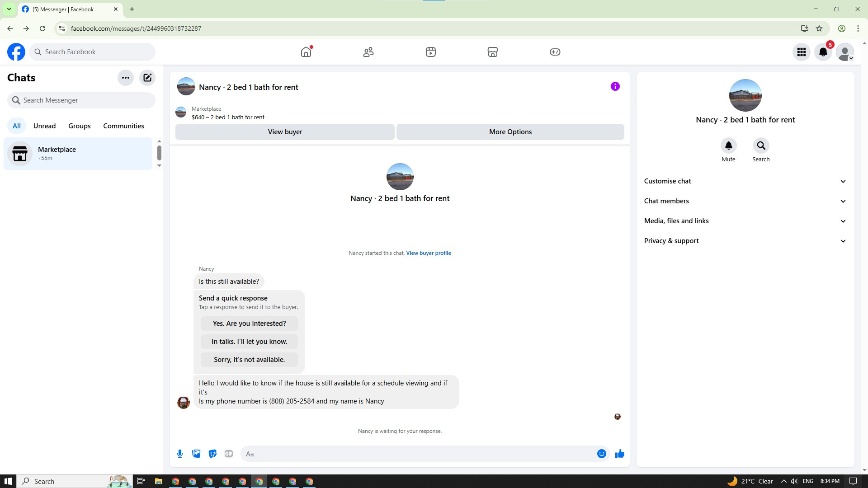This screenshot has width=868, height=488.
Task: Send a thumbs-up like
Action: click(x=619, y=454)
